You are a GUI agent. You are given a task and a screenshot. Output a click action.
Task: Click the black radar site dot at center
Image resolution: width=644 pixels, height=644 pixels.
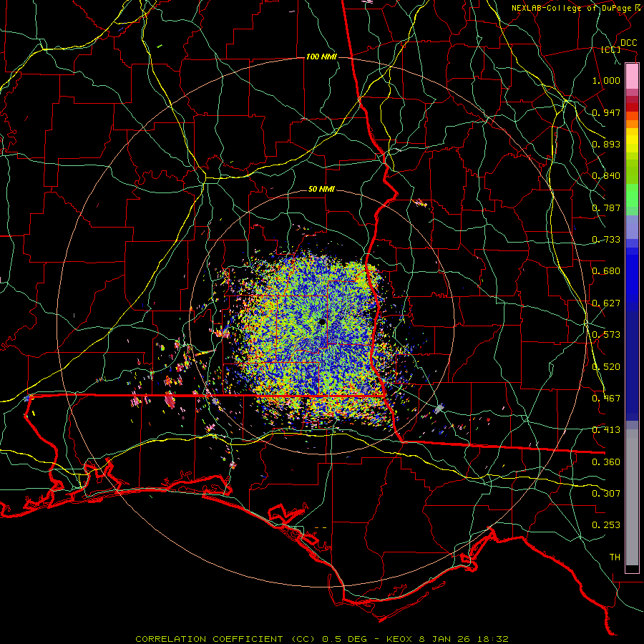point(322,321)
